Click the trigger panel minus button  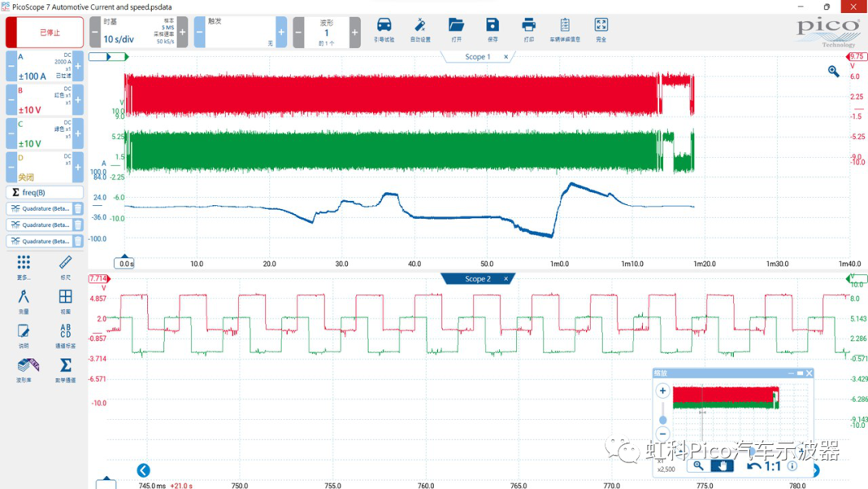point(199,32)
